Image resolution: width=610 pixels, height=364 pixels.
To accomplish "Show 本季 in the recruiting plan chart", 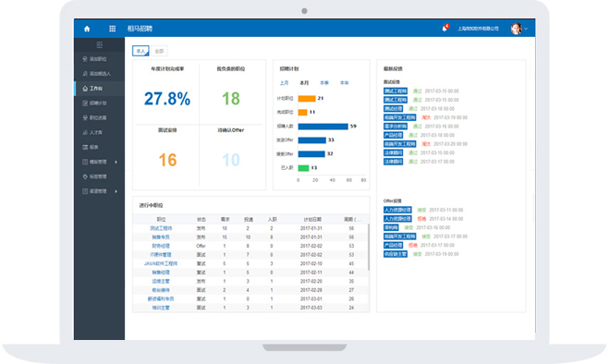I will pyautogui.click(x=324, y=83).
